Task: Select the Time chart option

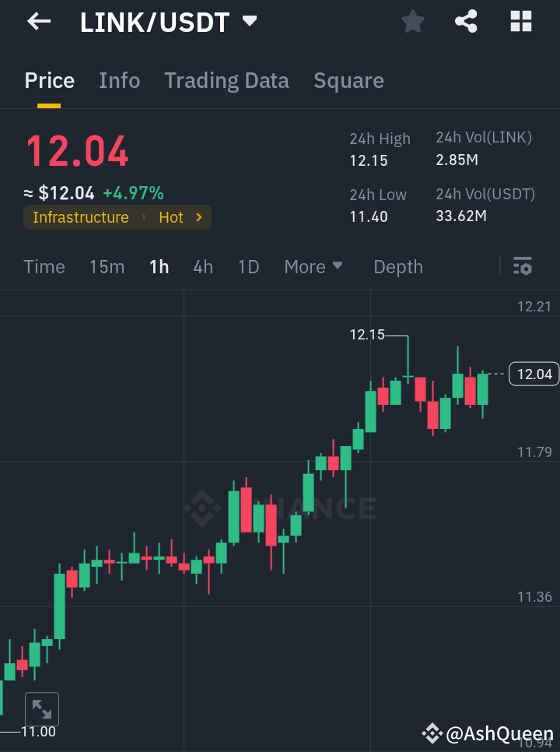Action: 44,266
